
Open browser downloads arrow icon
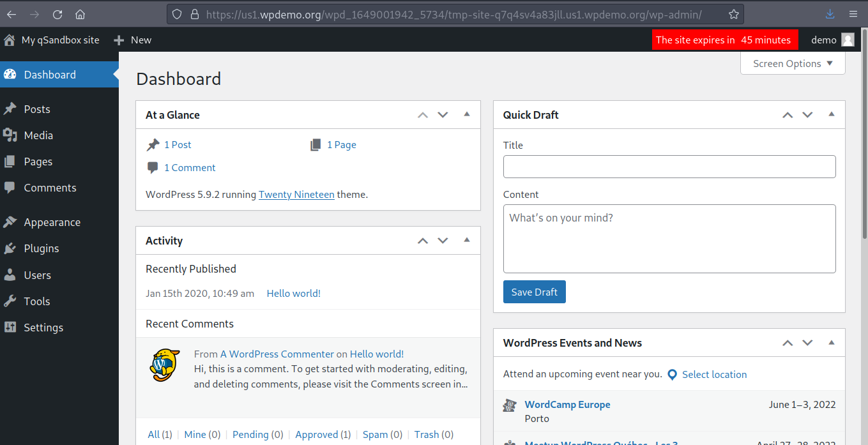point(830,14)
